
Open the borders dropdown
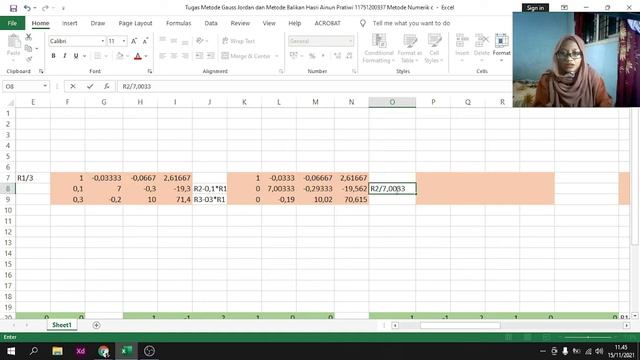[x=106, y=56]
